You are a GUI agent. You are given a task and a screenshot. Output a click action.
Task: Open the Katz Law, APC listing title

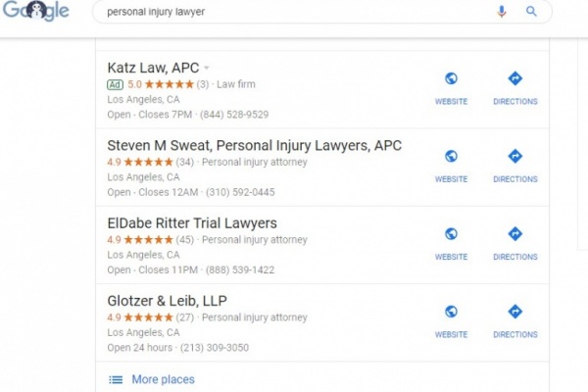(153, 68)
